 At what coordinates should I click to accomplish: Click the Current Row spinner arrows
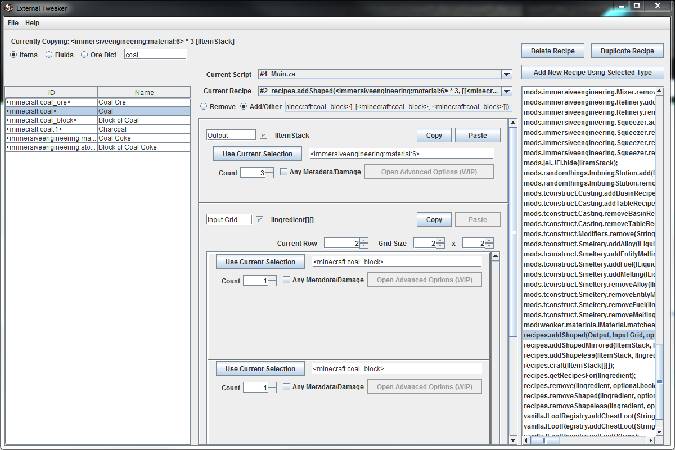click(364, 243)
